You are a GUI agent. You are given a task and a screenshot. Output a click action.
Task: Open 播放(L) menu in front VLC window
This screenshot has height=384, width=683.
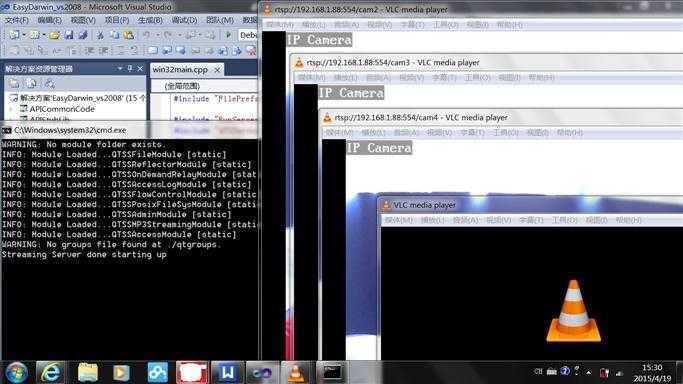(x=432, y=220)
